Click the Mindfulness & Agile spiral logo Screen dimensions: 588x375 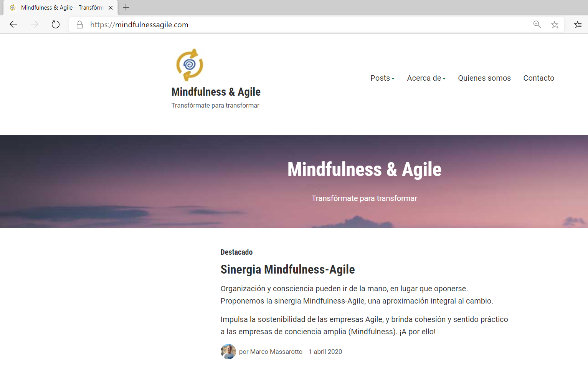click(x=190, y=65)
